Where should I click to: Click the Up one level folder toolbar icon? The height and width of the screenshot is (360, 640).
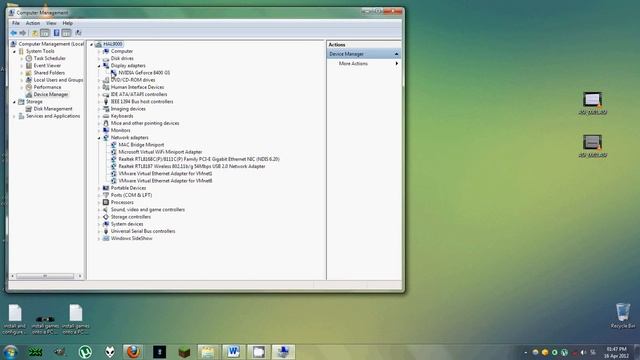[35, 33]
